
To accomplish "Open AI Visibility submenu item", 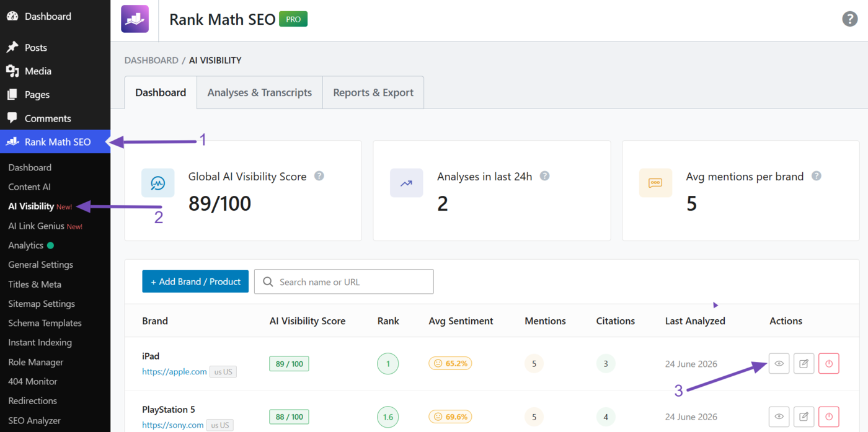I will pyautogui.click(x=31, y=206).
